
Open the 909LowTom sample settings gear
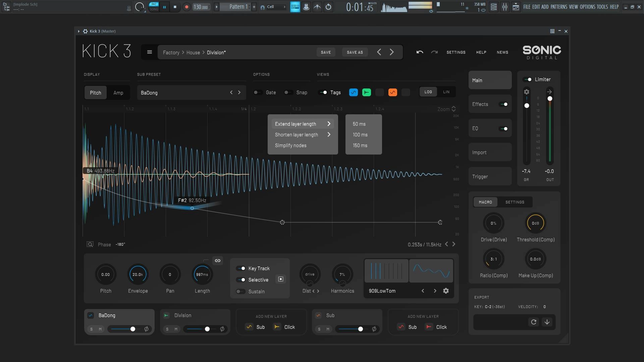coord(446,291)
